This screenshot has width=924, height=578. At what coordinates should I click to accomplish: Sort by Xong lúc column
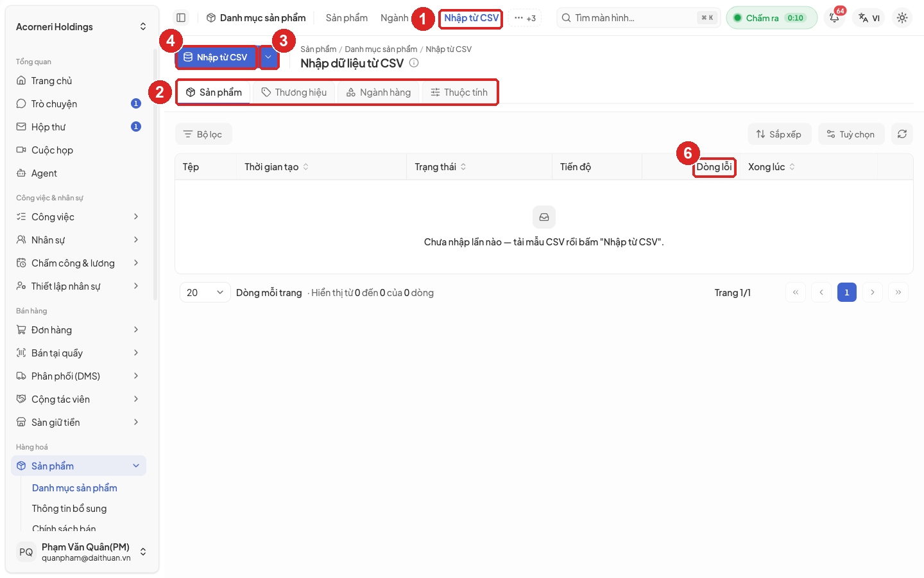[x=772, y=167]
